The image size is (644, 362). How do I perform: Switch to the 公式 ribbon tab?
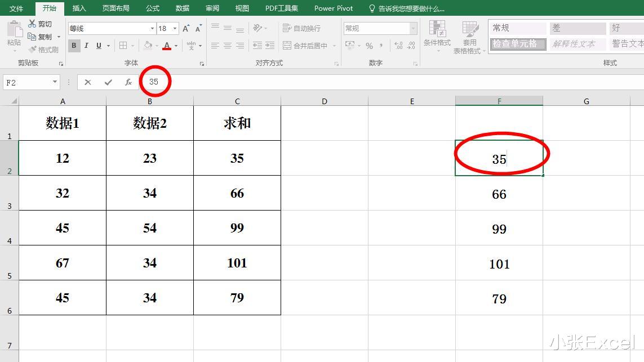(x=153, y=8)
